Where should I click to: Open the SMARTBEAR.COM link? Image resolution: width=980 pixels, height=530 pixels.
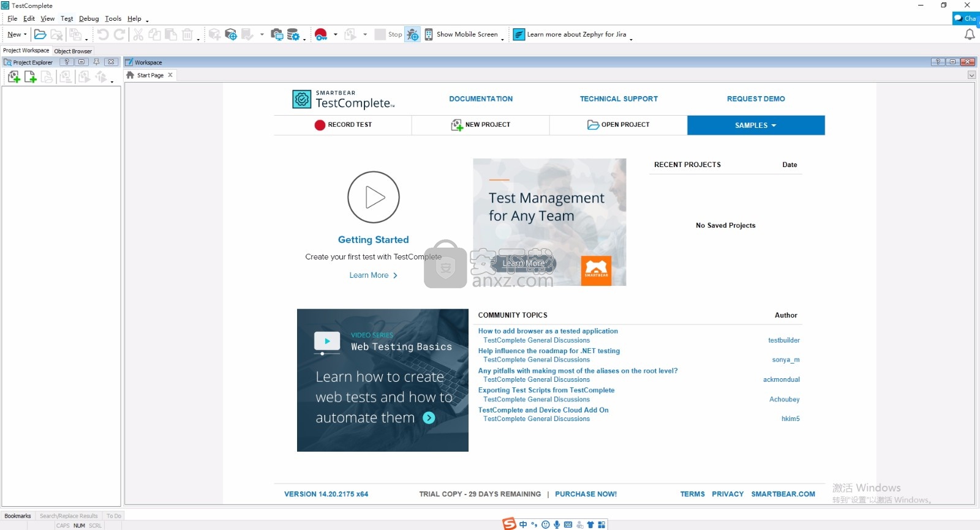pos(783,494)
